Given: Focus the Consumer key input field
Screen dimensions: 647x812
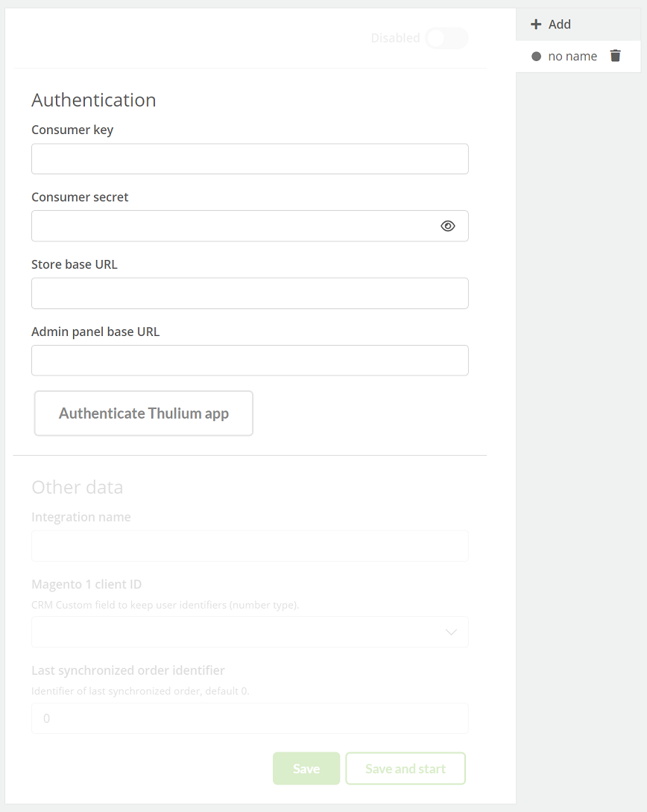Looking at the screenshot, I should point(250,159).
